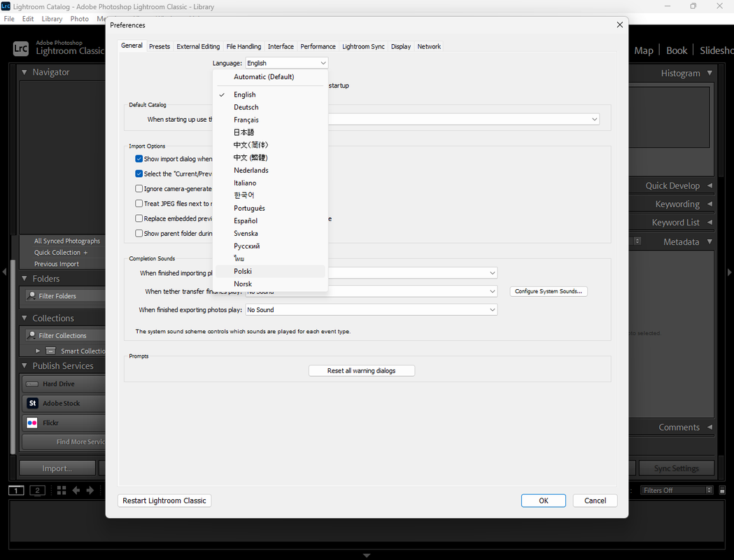Viewport: 734px width, 560px height.
Task: Open the finished exporting photos sound dropdown
Action: (372, 309)
